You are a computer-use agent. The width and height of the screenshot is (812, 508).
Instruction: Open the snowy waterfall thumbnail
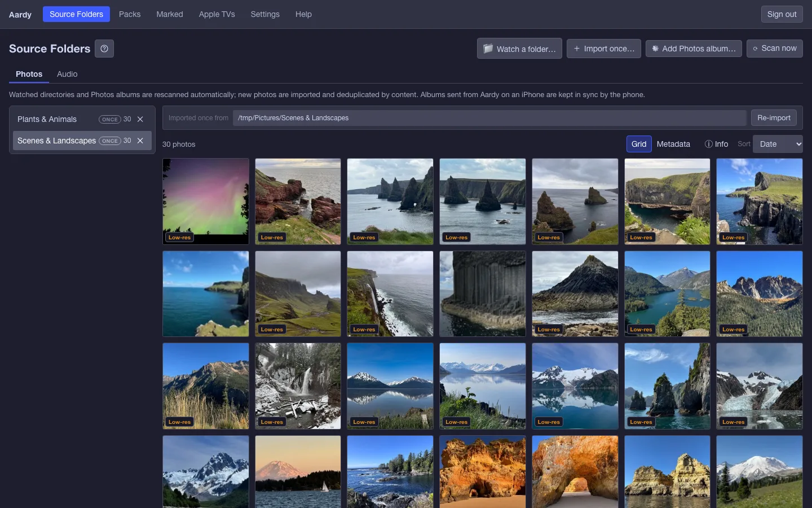pos(298,386)
